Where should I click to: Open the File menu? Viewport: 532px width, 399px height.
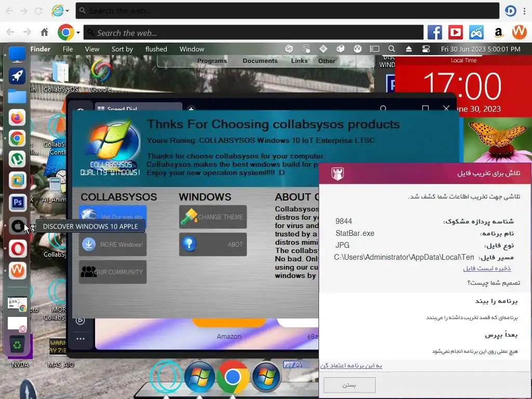coord(68,49)
